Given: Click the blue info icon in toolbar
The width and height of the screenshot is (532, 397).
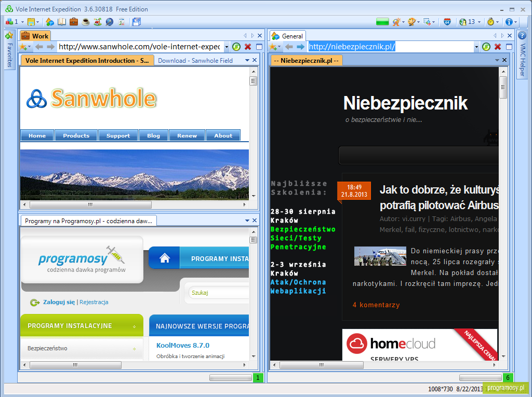Looking at the screenshot, I should click(x=509, y=22).
